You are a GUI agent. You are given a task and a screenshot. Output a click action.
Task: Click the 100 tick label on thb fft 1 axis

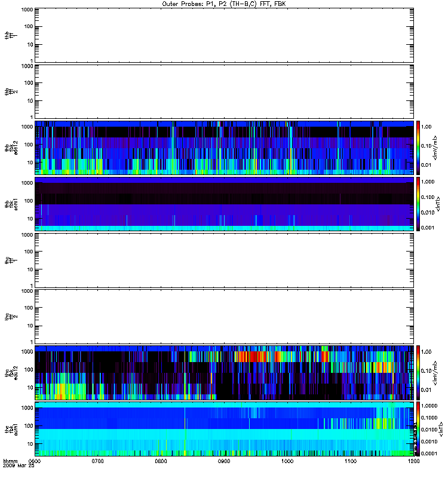click(29, 26)
